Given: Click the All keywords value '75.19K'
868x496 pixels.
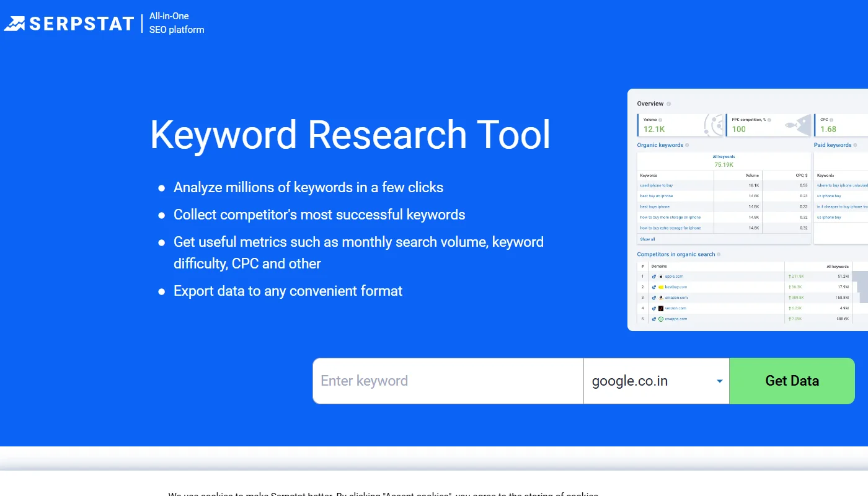Looking at the screenshot, I should click(724, 164).
